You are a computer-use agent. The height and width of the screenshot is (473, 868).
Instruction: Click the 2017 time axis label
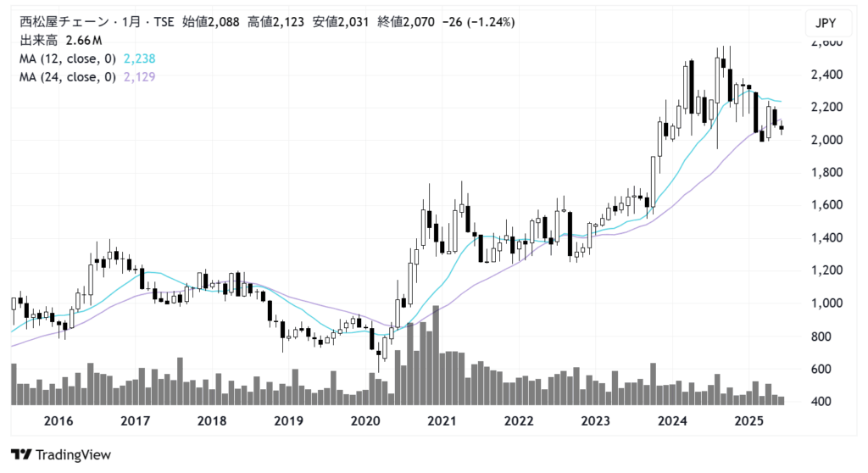(x=135, y=421)
